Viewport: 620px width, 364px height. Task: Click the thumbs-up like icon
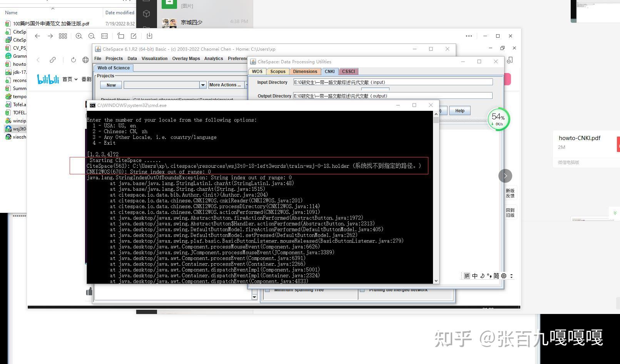pos(89,291)
